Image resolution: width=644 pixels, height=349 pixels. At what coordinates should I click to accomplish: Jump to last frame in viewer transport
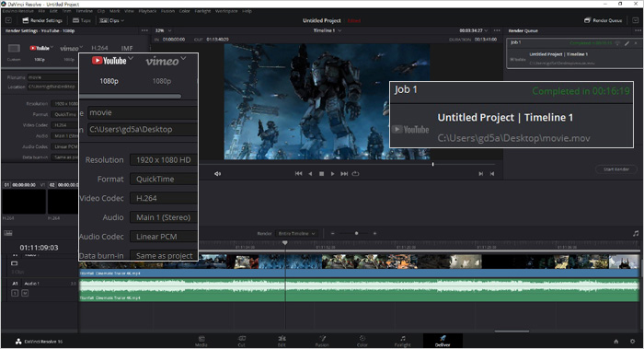(x=344, y=174)
